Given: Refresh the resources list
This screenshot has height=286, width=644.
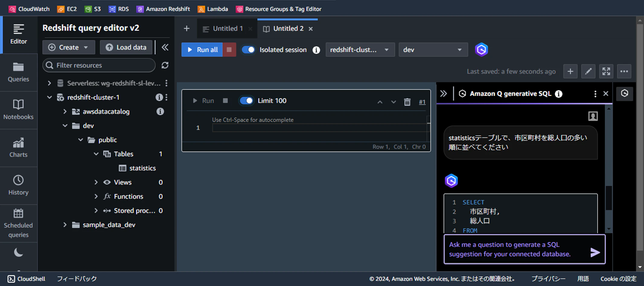Looking at the screenshot, I should (x=165, y=65).
